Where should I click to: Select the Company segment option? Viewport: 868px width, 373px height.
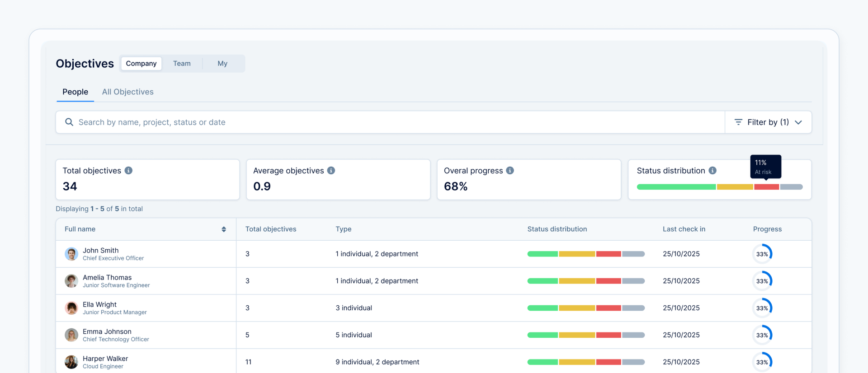tap(141, 64)
